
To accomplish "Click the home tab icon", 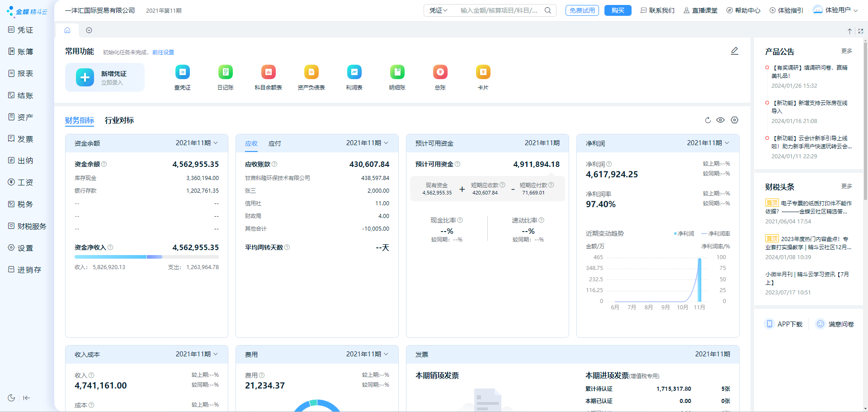I will 67,30.
